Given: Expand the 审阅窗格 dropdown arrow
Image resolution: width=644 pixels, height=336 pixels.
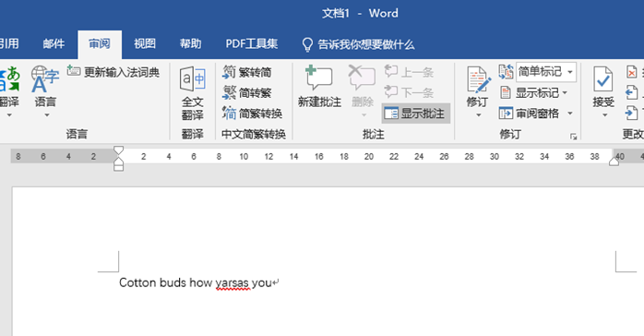Looking at the screenshot, I should click(x=570, y=114).
